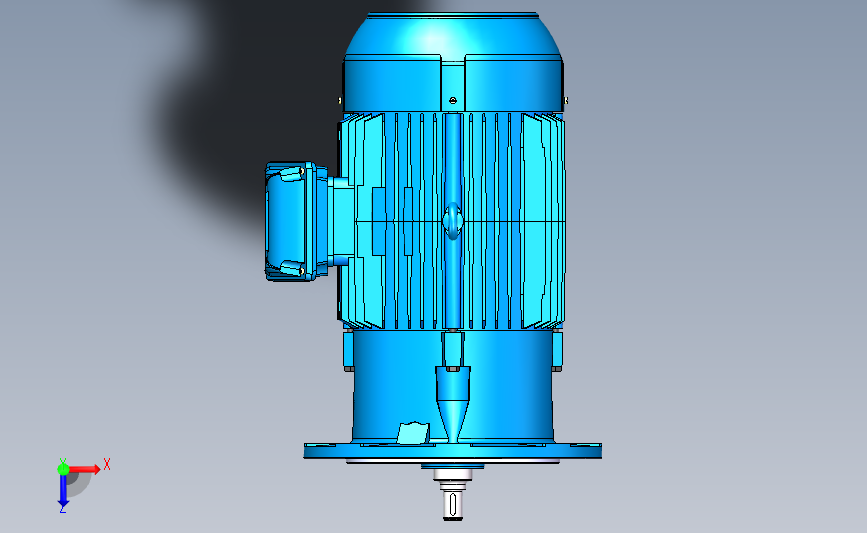Select the motor's terminal box on the left side
This screenshot has width=867, height=533.
[296, 221]
